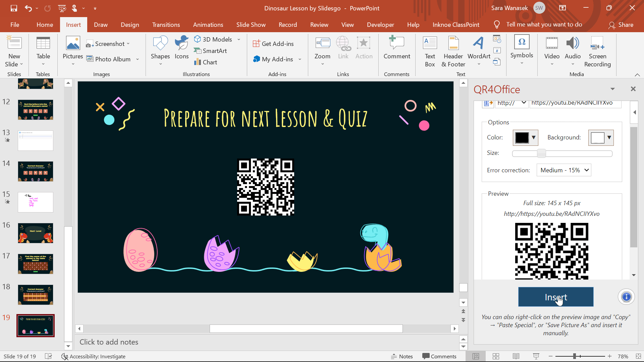644x362 pixels.
Task: Click the Insert tab in PowerPoint ribbon
Action: click(x=73, y=24)
